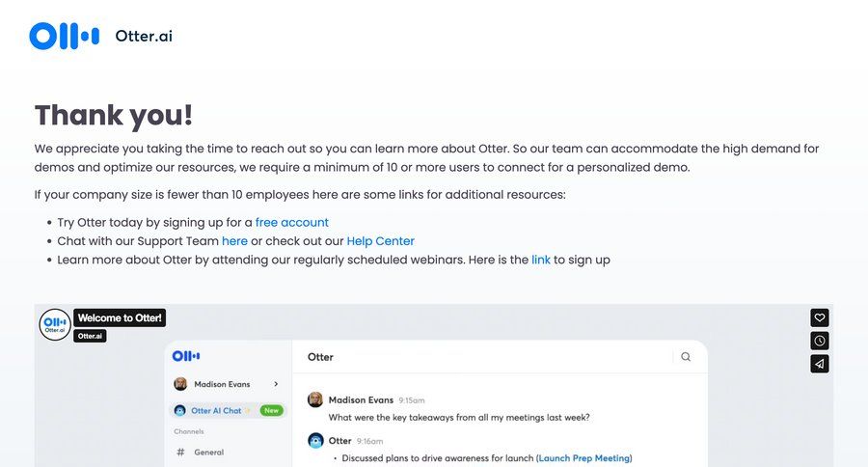Viewport: 868px width, 467px height.
Task: Click the green New badge
Action: point(271,410)
